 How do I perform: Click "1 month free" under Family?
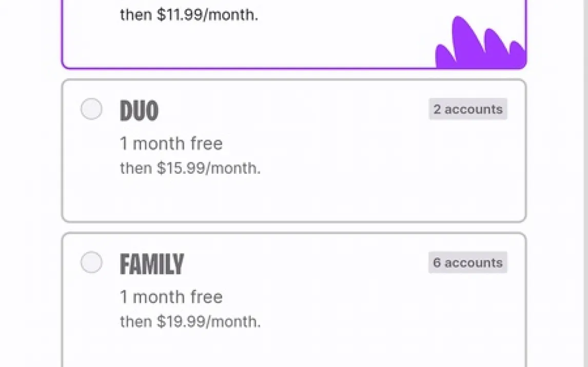(171, 297)
